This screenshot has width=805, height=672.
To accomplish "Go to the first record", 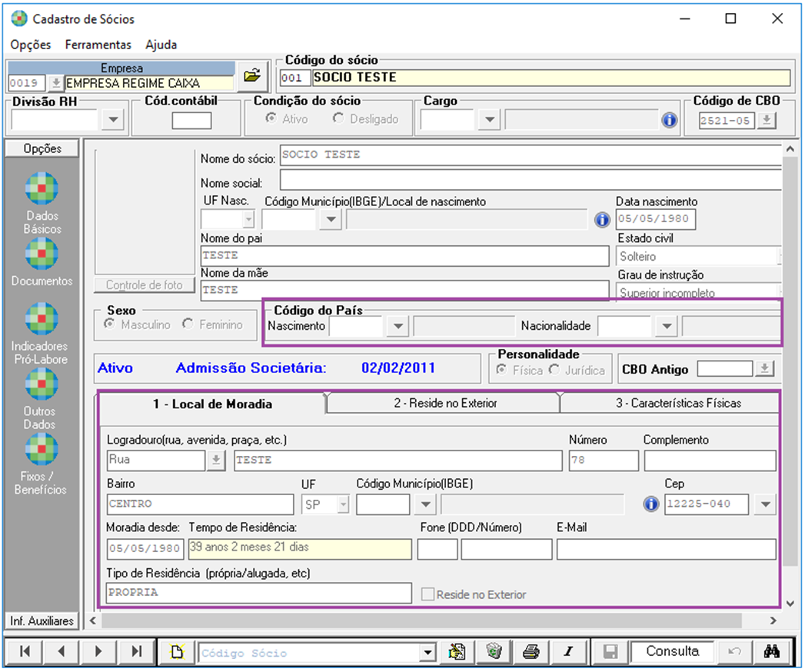I will click(x=24, y=651).
